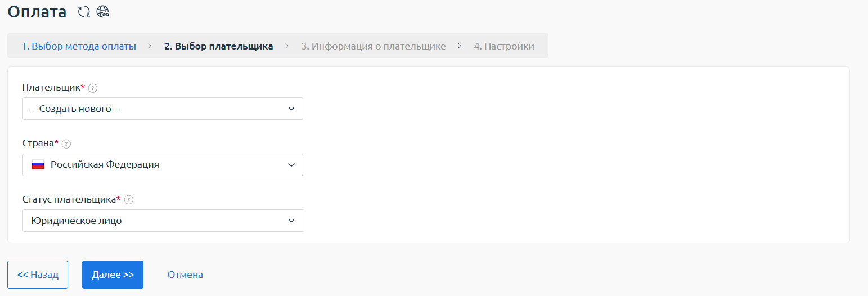
Task: Jump to step 4 Настройки
Action: (x=503, y=46)
